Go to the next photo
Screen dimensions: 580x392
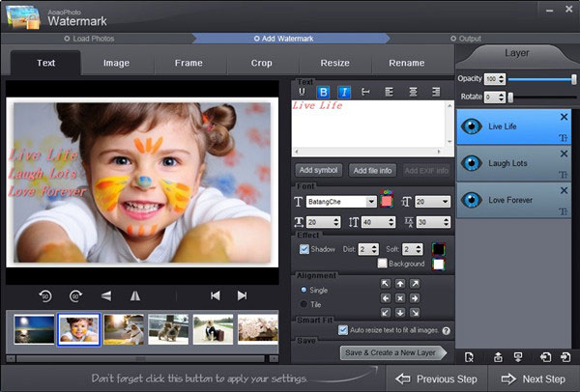pyautogui.click(x=242, y=295)
